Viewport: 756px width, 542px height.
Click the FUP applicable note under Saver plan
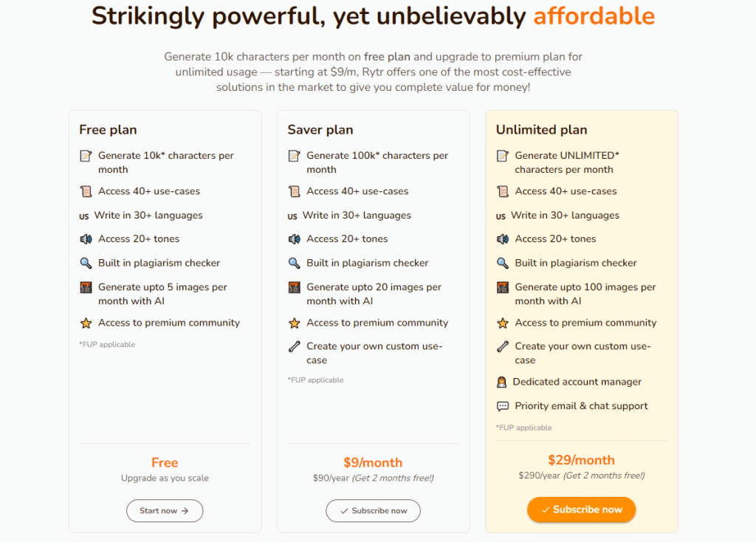(315, 380)
